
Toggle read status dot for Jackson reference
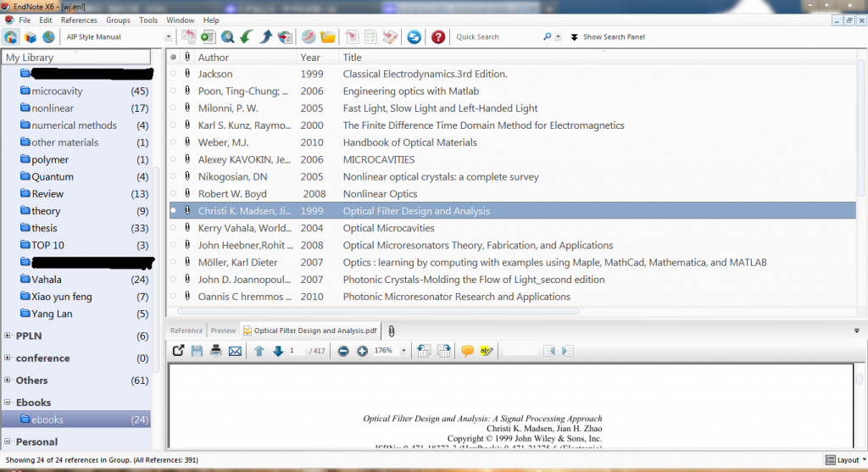coord(173,73)
